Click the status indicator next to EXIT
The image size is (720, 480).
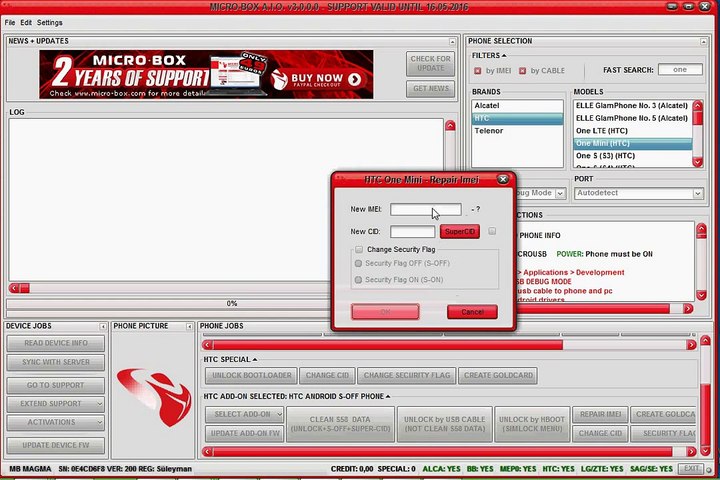(x=709, y=469)
